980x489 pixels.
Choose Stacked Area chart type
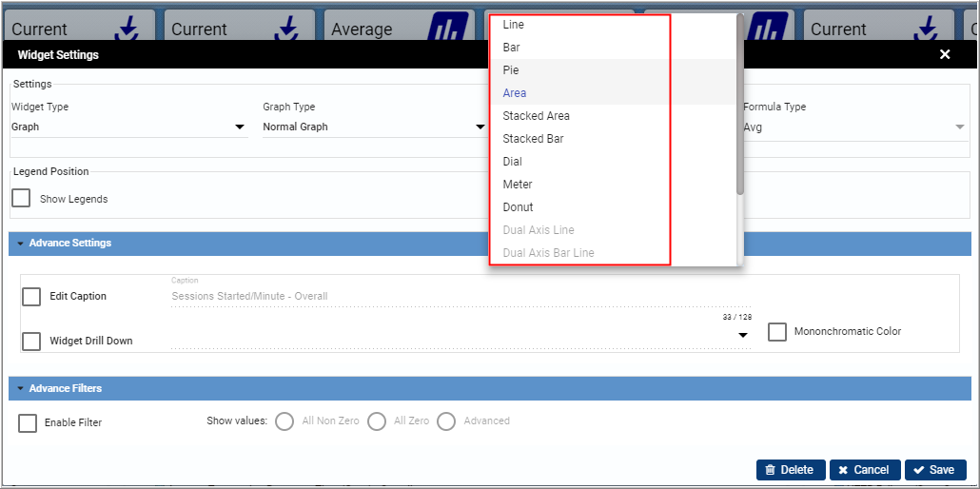[536, 116]
